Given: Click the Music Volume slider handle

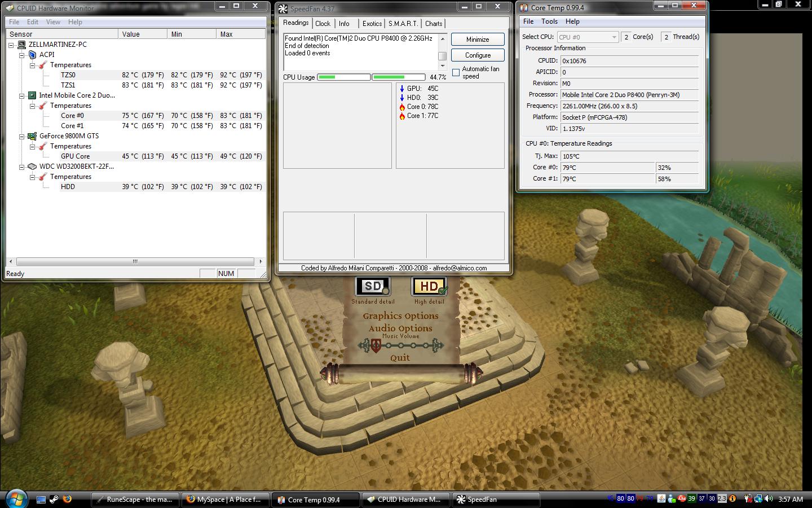Looking at the screenshot, I should coord(376,345).
